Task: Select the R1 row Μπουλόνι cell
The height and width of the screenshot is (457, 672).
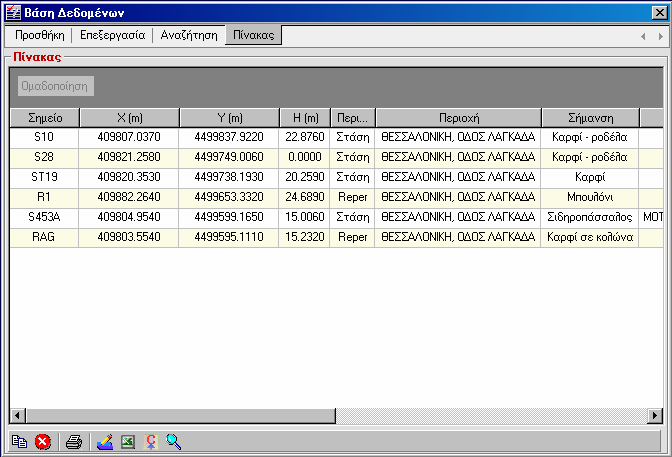Action: [590, 197]
